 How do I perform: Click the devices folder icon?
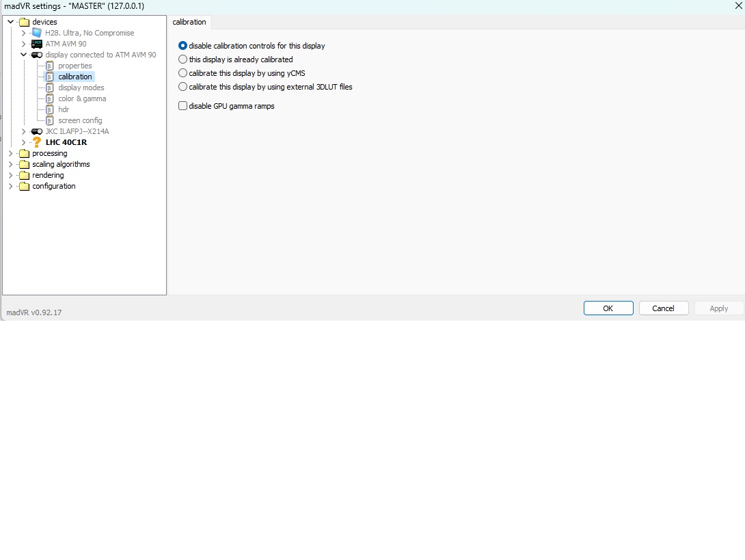[24, 22]
